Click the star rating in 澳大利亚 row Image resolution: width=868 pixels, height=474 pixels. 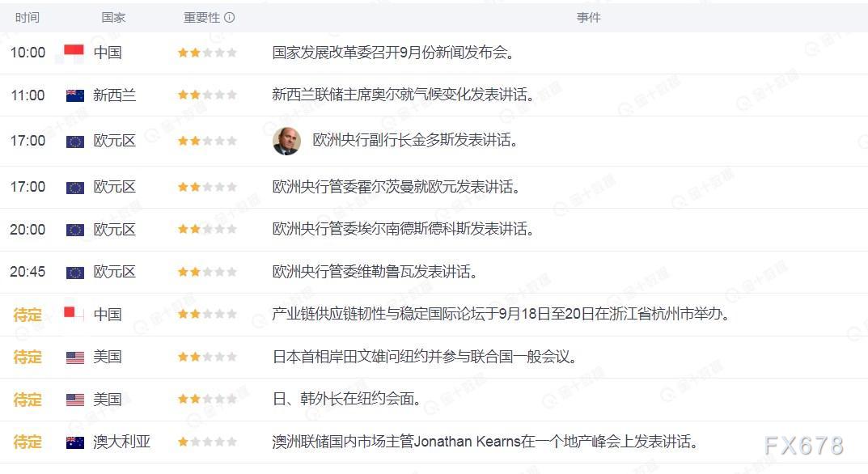click(208, 442)
